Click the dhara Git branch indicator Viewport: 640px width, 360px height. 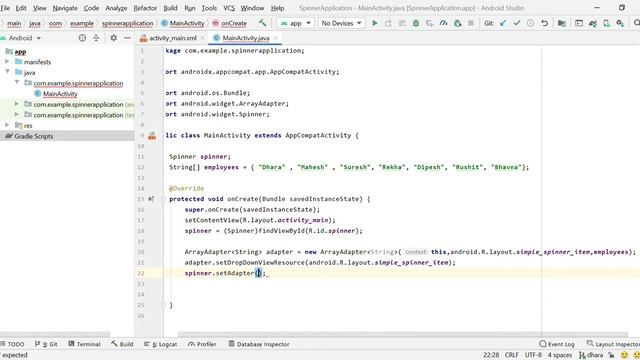[x=591, y=355]
